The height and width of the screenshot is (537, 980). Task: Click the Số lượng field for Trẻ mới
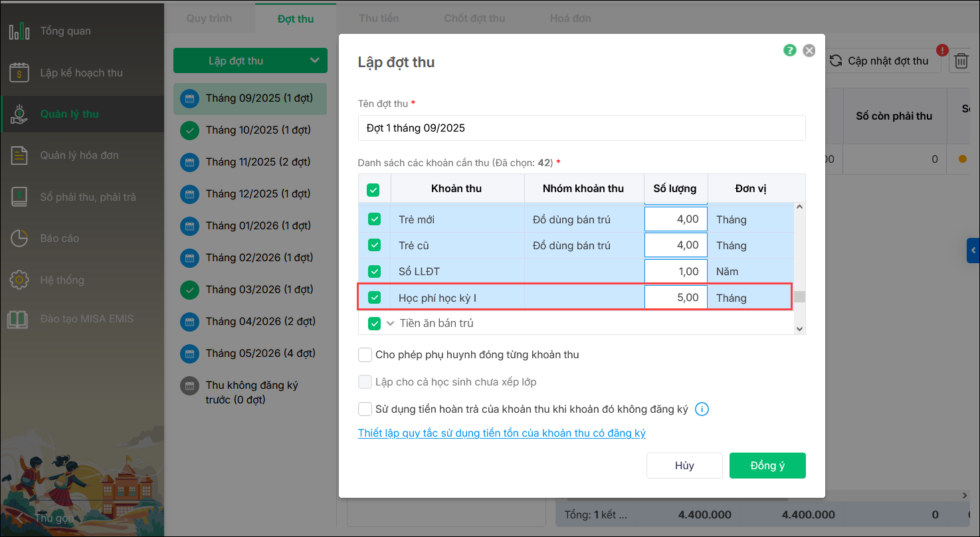(x=676, y=219)
